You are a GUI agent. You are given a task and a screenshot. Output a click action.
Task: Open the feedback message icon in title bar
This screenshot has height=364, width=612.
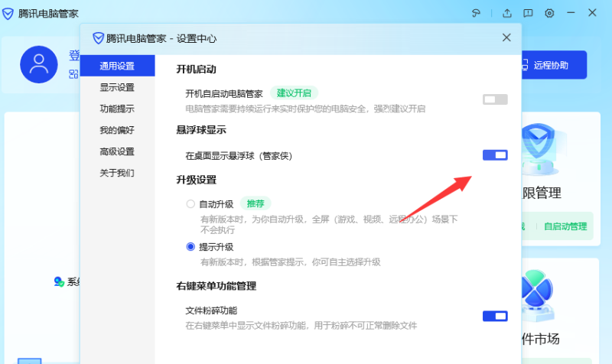coord(528,13)
